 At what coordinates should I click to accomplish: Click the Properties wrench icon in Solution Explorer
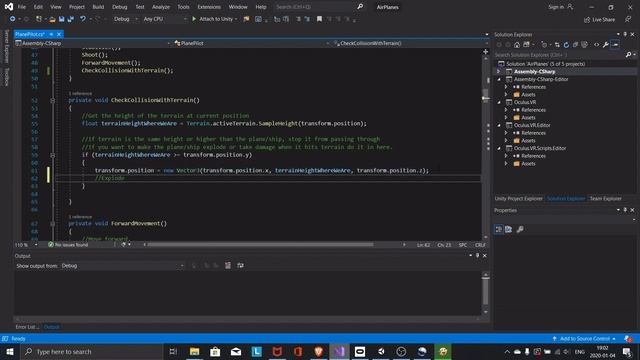click(x=606, y=45)
